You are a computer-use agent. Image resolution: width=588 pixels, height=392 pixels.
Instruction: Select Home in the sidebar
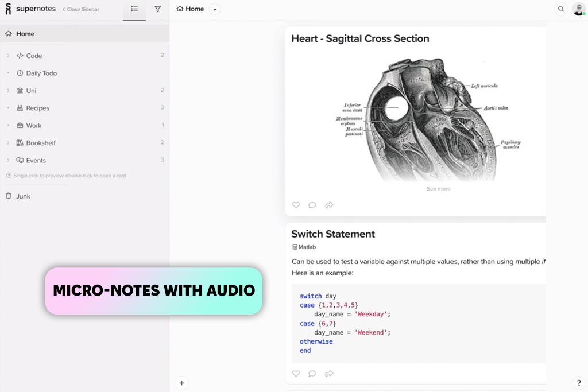84,34
